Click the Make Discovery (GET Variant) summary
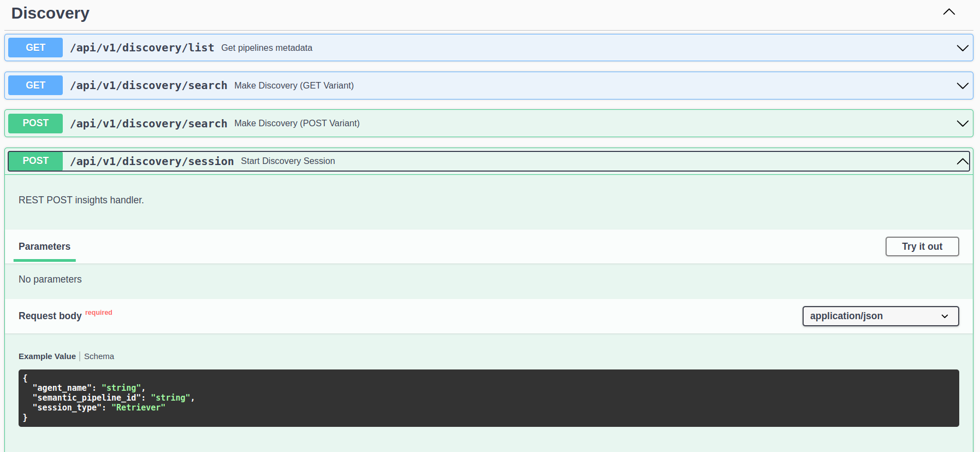Image resolution: width=980 pixels, height=452 pixels. pyautogui.click(x=294, y=86)
